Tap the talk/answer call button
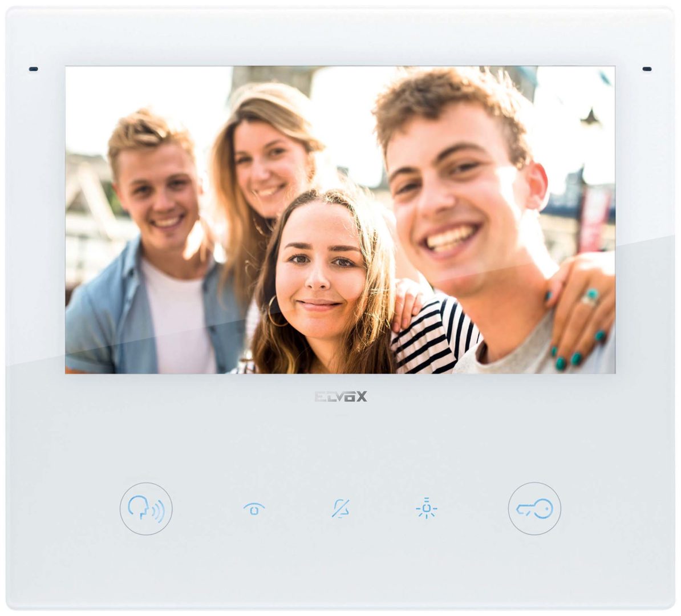Viewport: 681px width, 616px height. click(146, 508)
